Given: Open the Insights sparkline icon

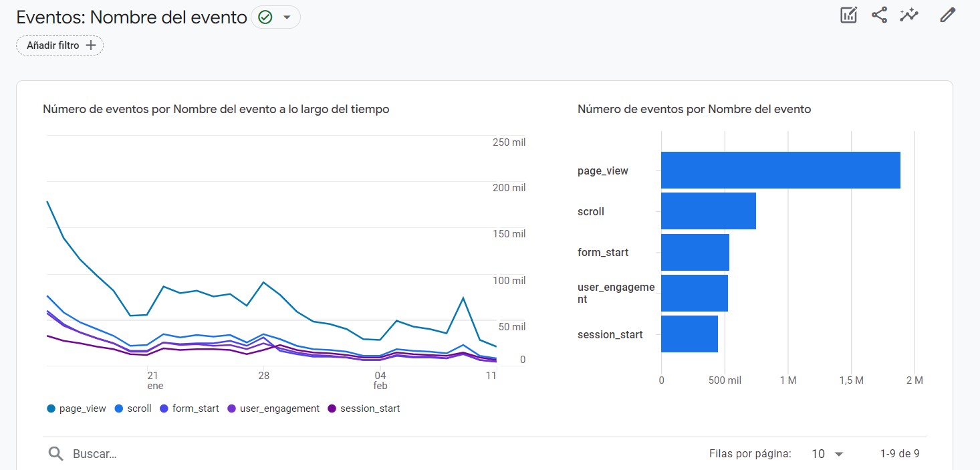Looking at the screenshot, I should pyautogui.click(x=909, y=15).
